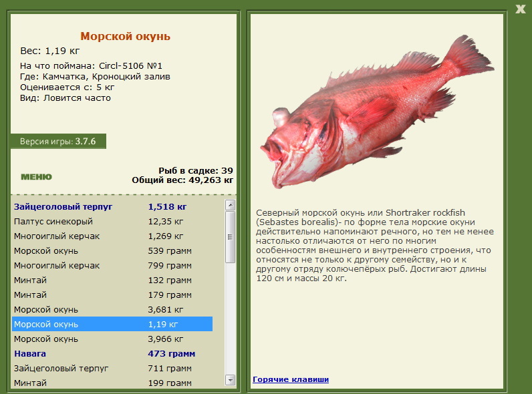Viewport: 532px width, 394px height.
Task: Select highlighted Морской окунь 1,19 кг row
Action: 112,324
